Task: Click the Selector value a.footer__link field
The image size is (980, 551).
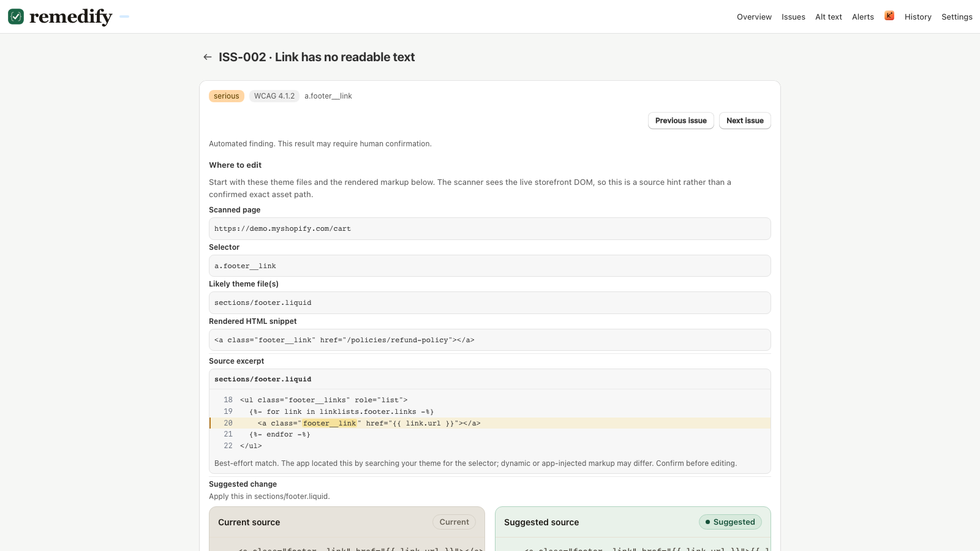Action: point(490,266)
